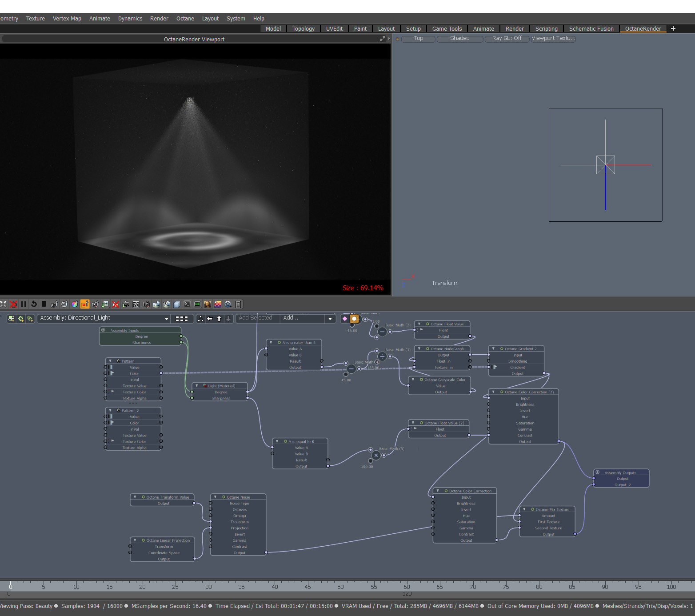Click the three-column grid layout icon

(x=182, y=319)
